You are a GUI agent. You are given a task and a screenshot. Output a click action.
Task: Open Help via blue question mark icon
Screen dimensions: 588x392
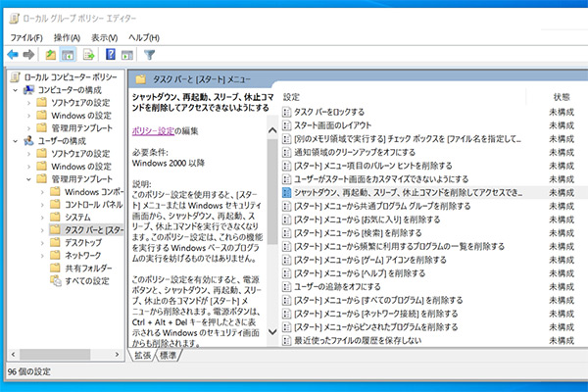[111, 54]
